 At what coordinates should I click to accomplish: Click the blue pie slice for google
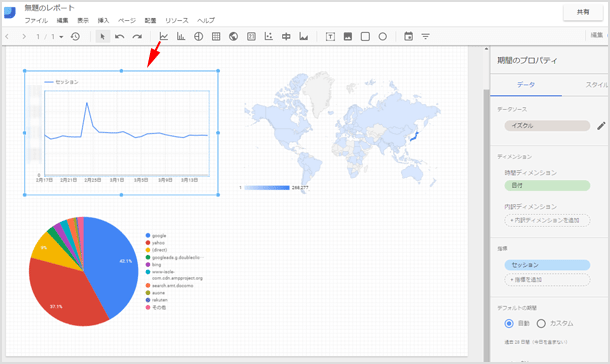click(111, 264)
